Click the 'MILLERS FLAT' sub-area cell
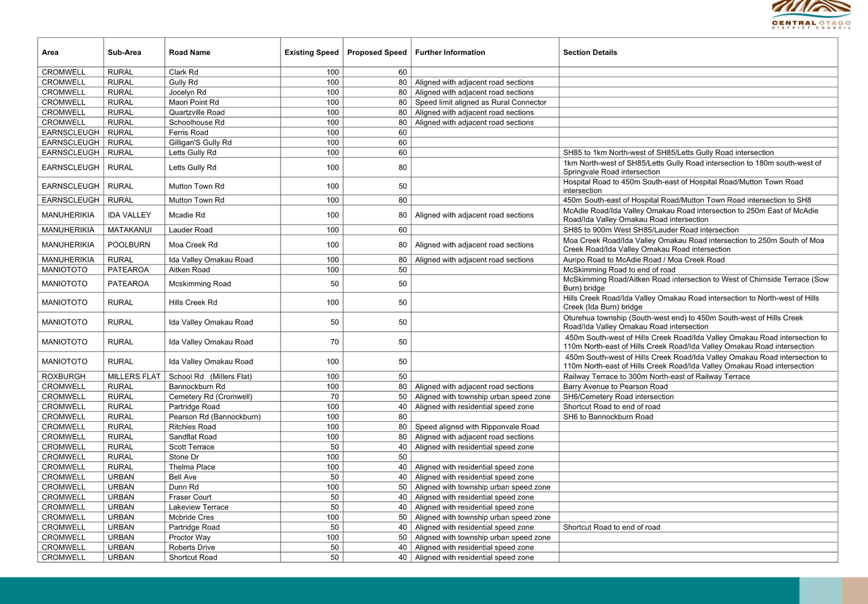Viewport: 868px width, 604px height. click(x=134, y=376)
